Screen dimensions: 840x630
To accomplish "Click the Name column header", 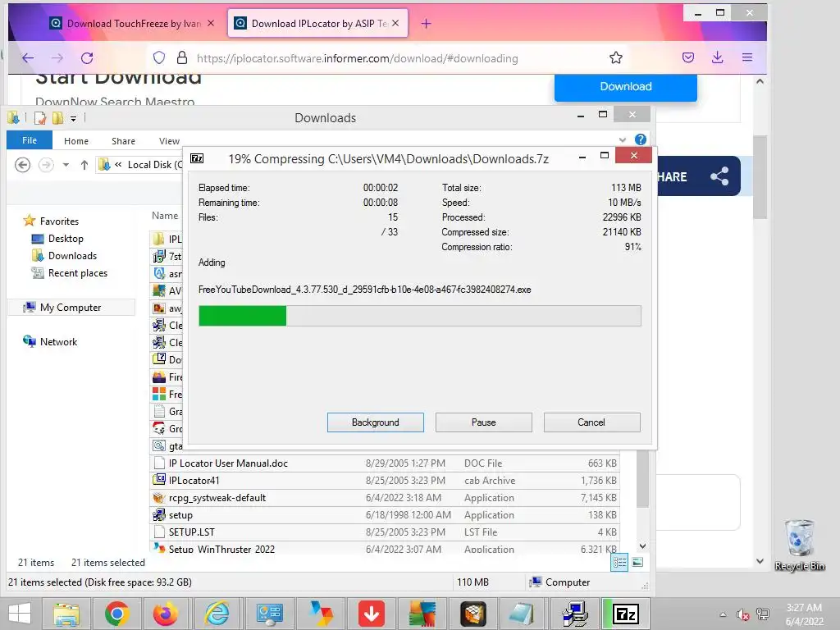I will [165, 216].
